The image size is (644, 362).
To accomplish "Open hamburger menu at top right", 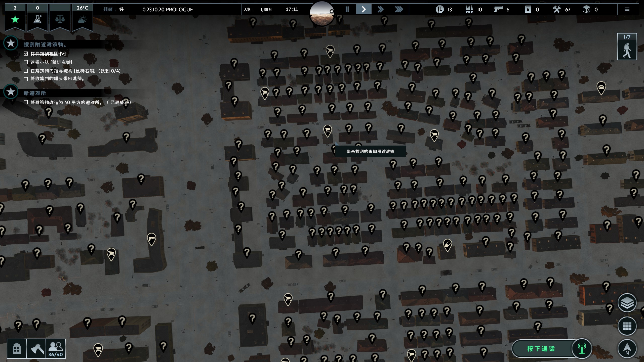I will pos(627,10).
